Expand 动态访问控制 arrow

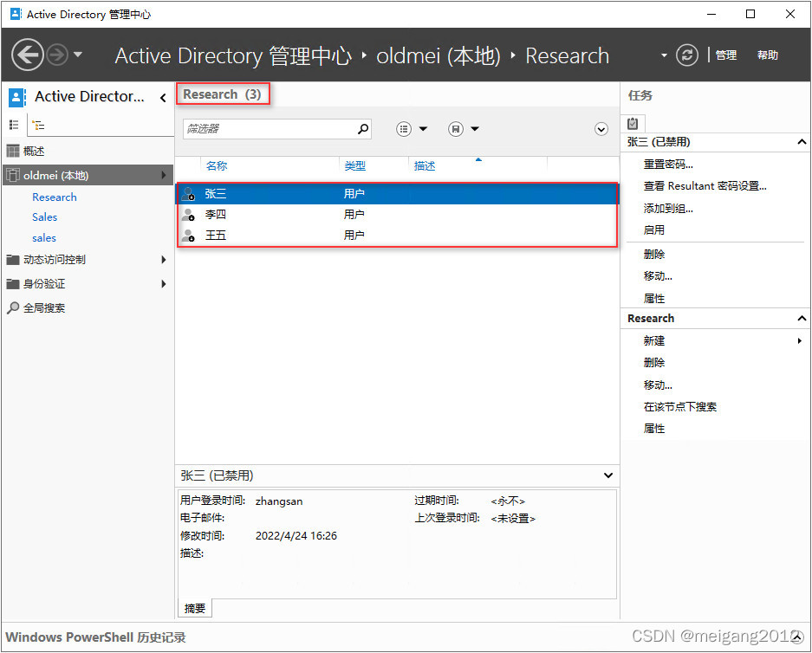(x=164, y=259)
